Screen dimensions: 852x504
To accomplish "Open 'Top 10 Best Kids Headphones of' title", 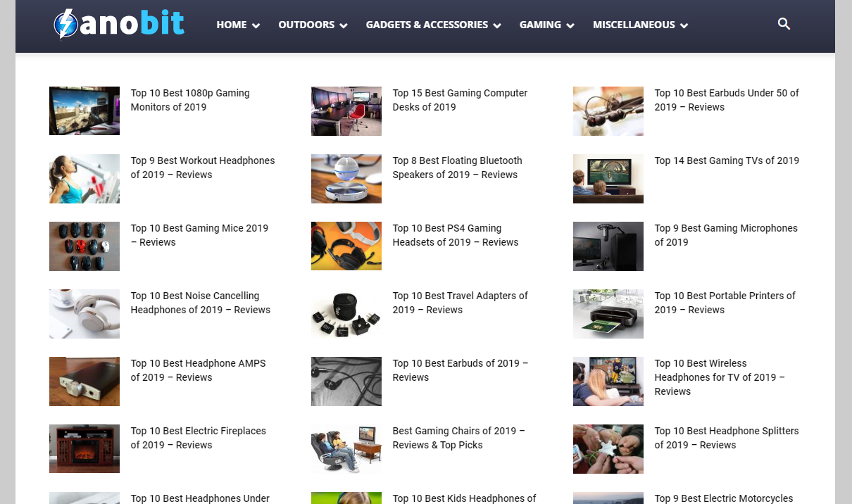I will click(x=464, y=498).
